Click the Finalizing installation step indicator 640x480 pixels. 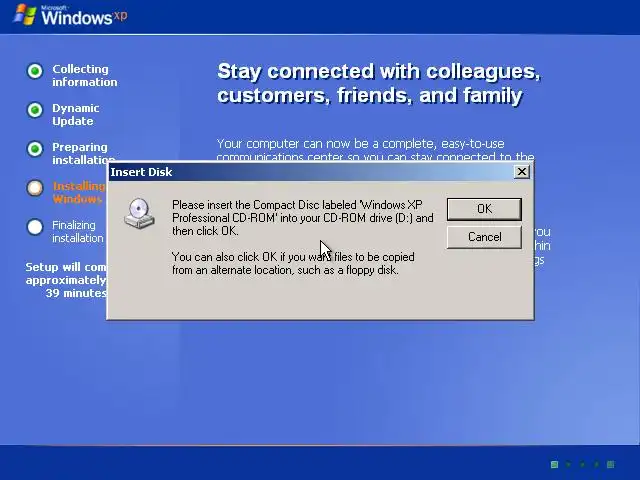tap(35, 227)
